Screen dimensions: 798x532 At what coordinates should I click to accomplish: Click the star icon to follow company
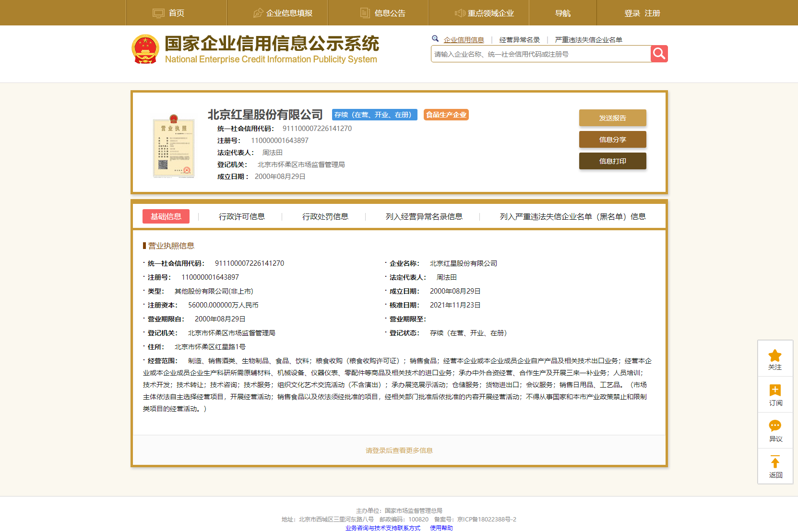click(x=774, y=355)
